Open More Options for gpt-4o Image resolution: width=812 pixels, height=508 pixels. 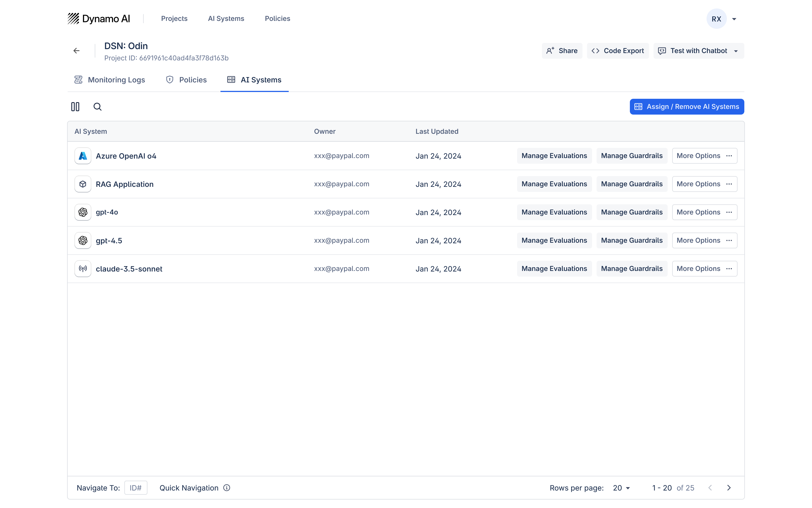pos(704,212)
